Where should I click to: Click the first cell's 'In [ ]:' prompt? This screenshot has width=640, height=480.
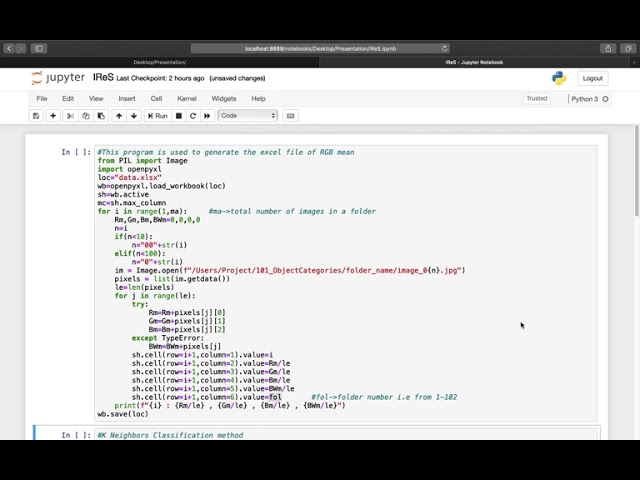point(76,152)
